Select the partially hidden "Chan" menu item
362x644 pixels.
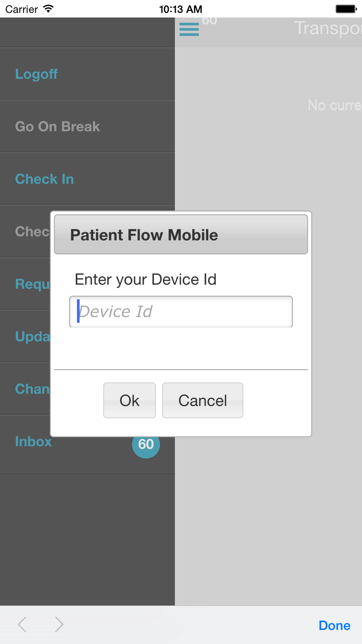pos(32,389)
